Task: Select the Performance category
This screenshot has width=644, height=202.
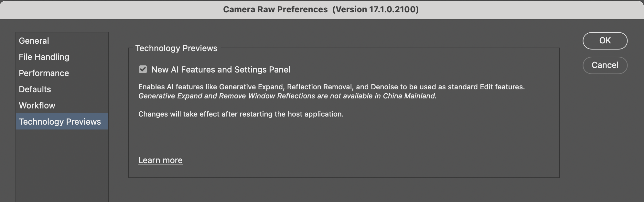Action: click(x=44, y=73)
